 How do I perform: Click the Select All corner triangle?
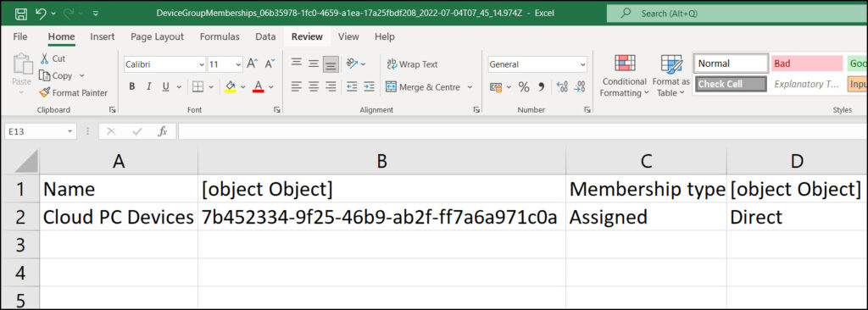(x=25, y=162)
